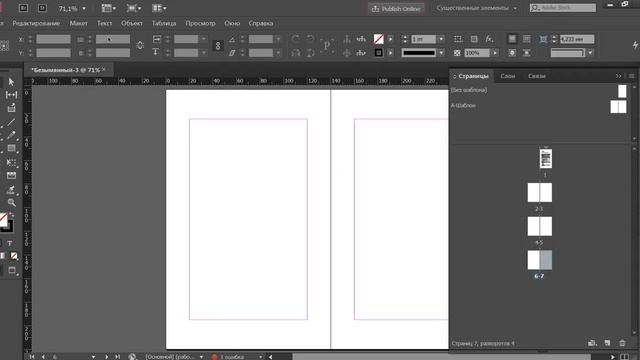Go to first page button
The width and height of the screenshot is (640, 360).
click(x=32, y=357)
